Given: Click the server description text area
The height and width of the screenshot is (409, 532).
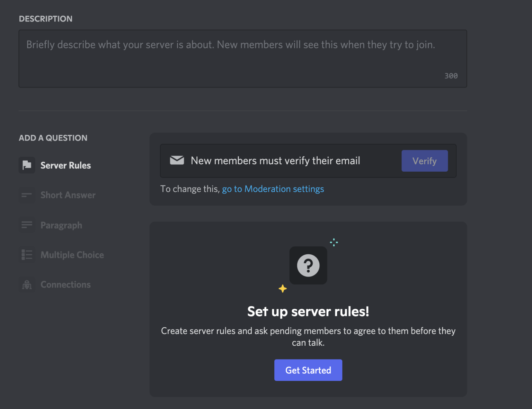Looking at the screenshot, I should 242,58.
